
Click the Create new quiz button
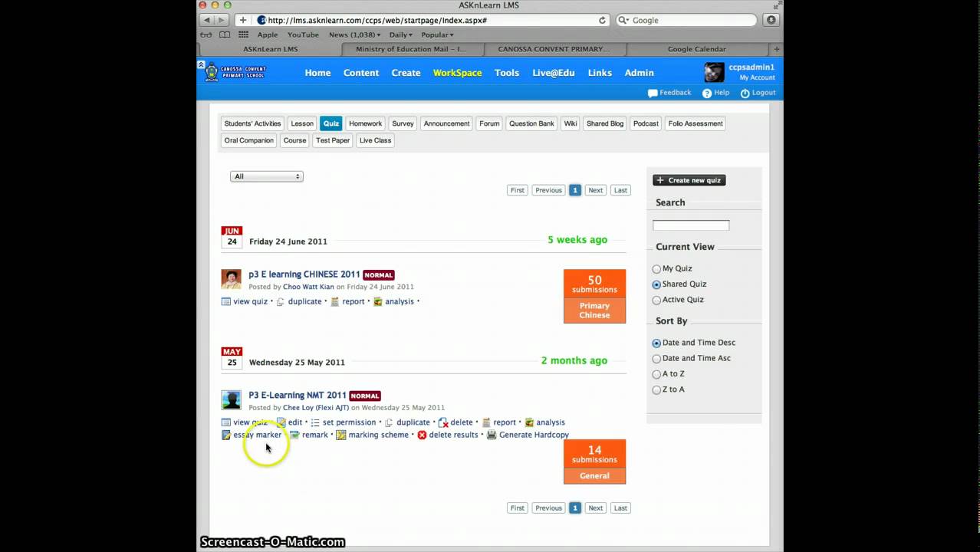[689, 180]
